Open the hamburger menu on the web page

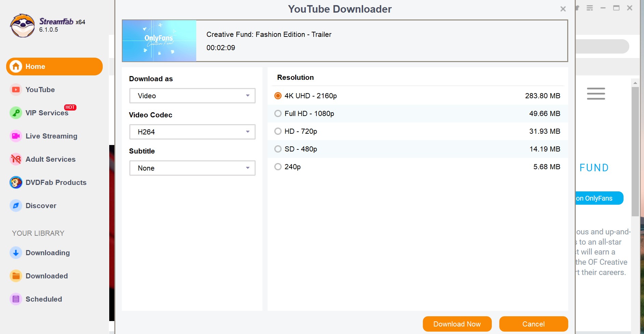point(596,93)
